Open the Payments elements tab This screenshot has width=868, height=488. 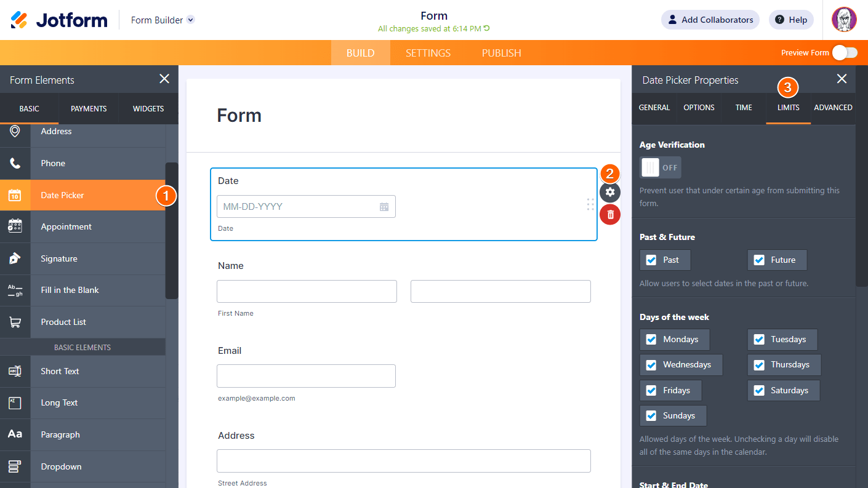click(x=89, y=109)
